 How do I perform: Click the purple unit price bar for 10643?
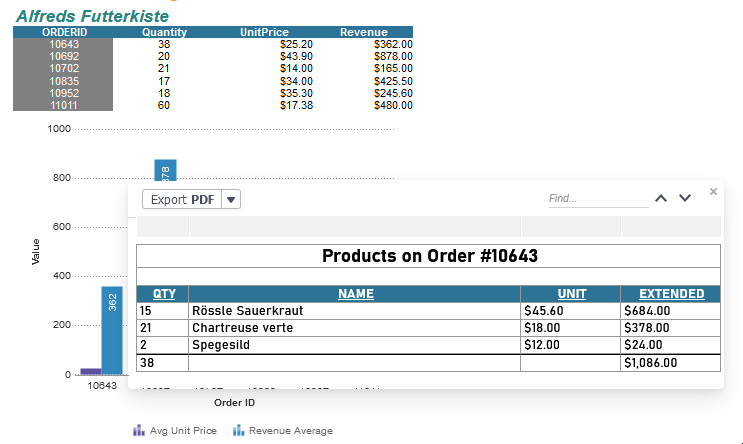[x=91, y=371]
